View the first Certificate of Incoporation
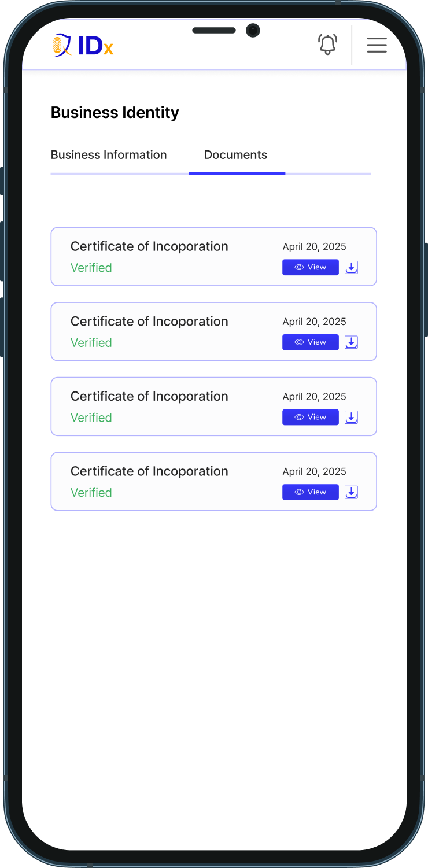This screenshot has height=868, width=428. [x=310, y=267]
